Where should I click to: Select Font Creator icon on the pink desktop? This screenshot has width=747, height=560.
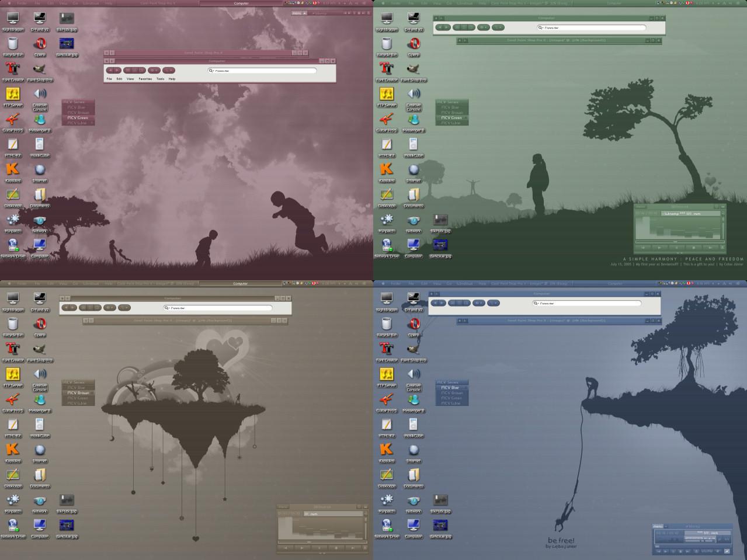[13, 71]
